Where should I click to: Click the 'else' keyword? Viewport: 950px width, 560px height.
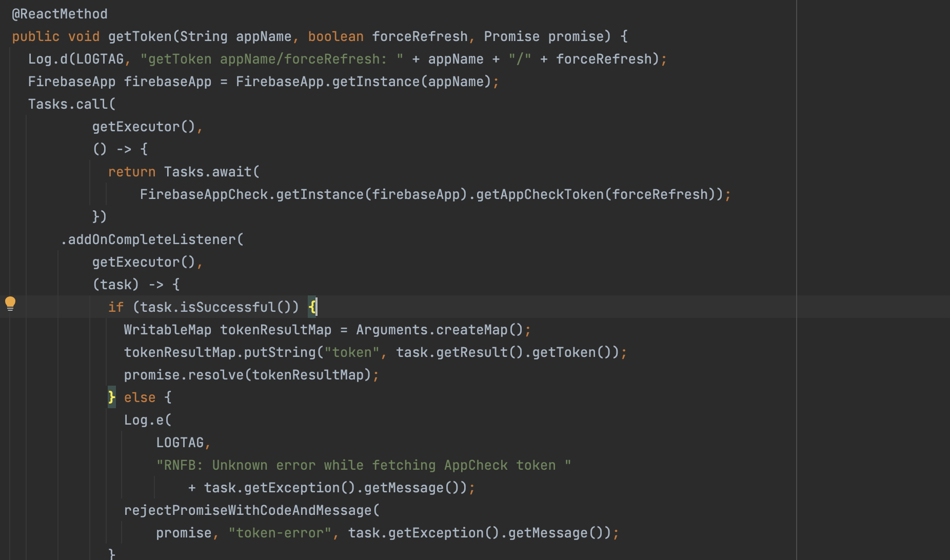pos(140,397)
